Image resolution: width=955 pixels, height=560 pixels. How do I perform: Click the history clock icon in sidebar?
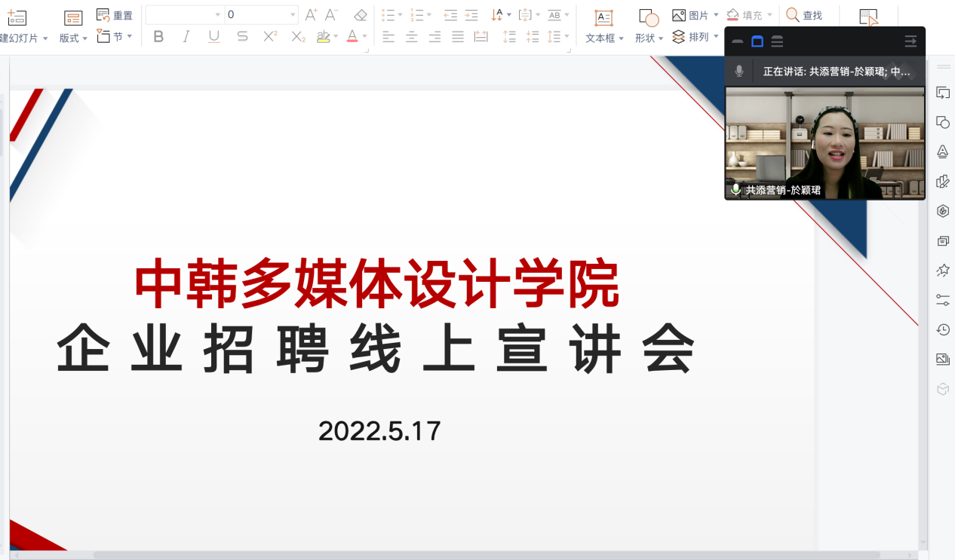[x=942, y=329]
